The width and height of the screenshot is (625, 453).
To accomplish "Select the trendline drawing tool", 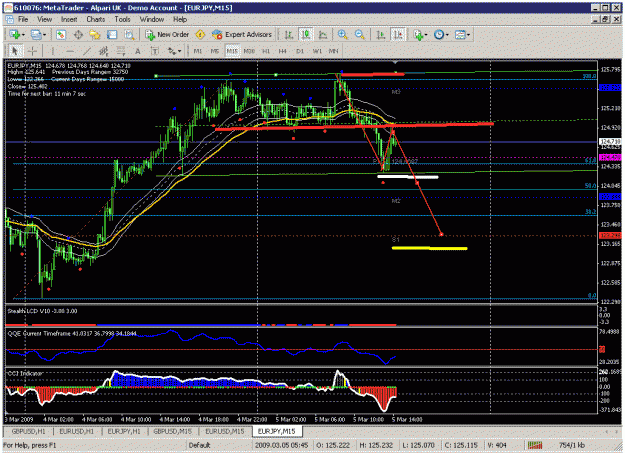I will click(86, 51).
